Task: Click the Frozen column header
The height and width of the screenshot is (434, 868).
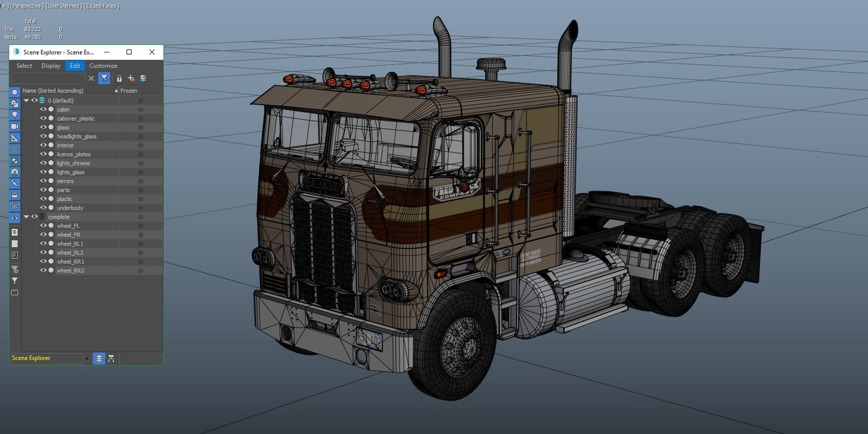Action: (x=141, y=91)
